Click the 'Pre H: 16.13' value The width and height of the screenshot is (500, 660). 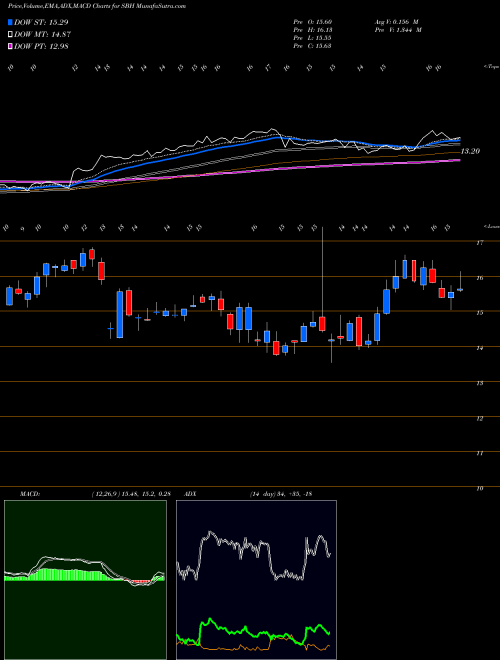coord(313,30)
